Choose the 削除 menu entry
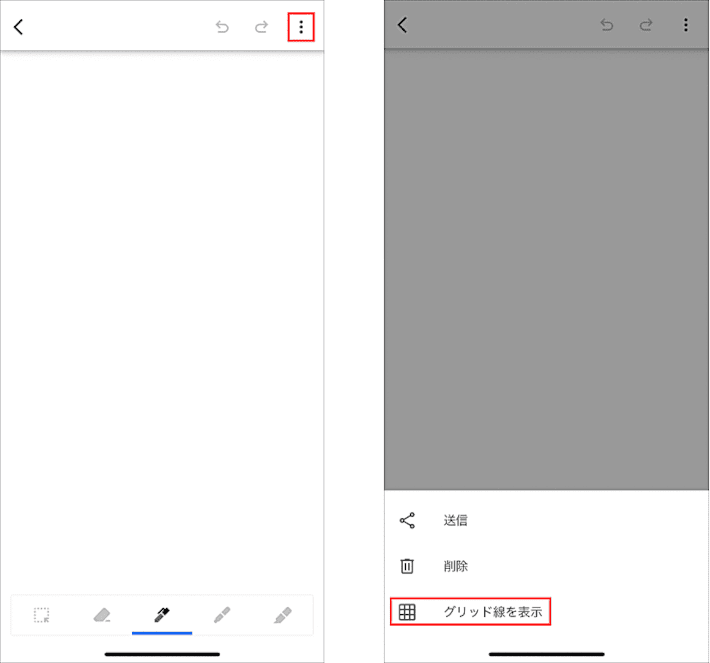Image resolution: width=710 pixels, height=663 pixels. (456, 566)
